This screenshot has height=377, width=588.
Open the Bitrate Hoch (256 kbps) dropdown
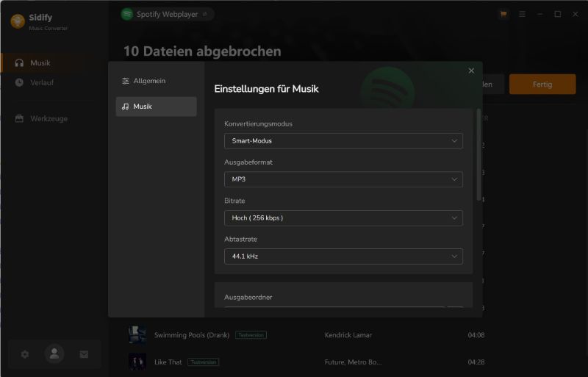coord(343,218)
